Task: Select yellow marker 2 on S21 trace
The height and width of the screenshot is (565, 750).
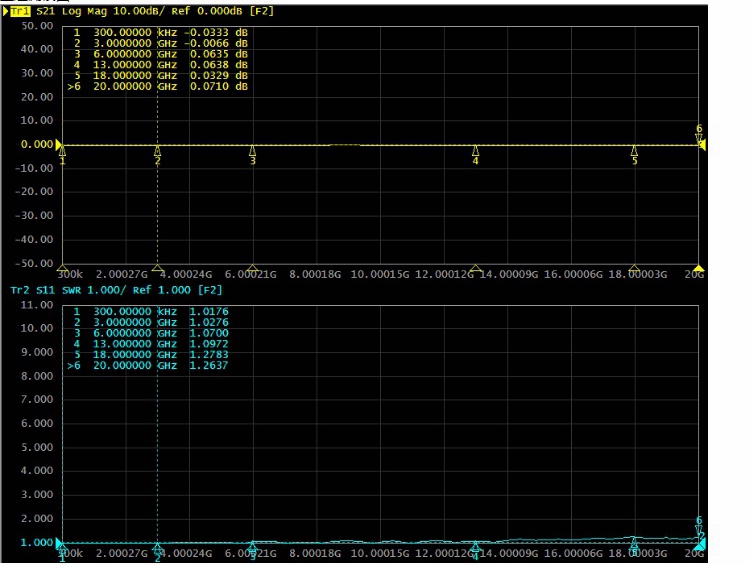Action: (157, 155)
